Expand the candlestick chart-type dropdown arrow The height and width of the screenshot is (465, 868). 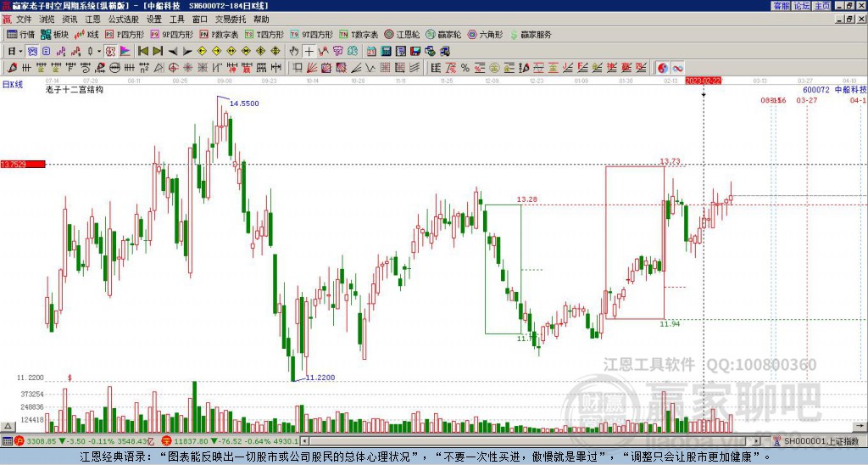click(x=99, y=52)
